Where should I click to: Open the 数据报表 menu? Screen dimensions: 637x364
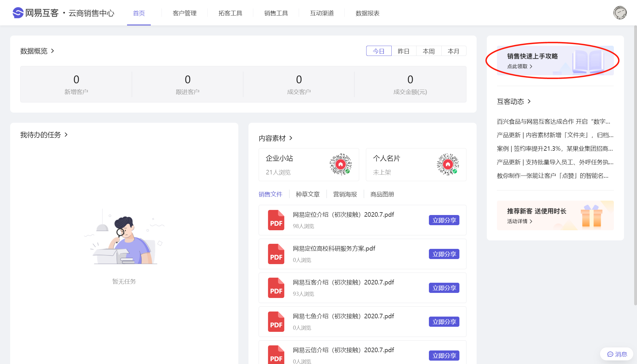click(x=368, y=13)
